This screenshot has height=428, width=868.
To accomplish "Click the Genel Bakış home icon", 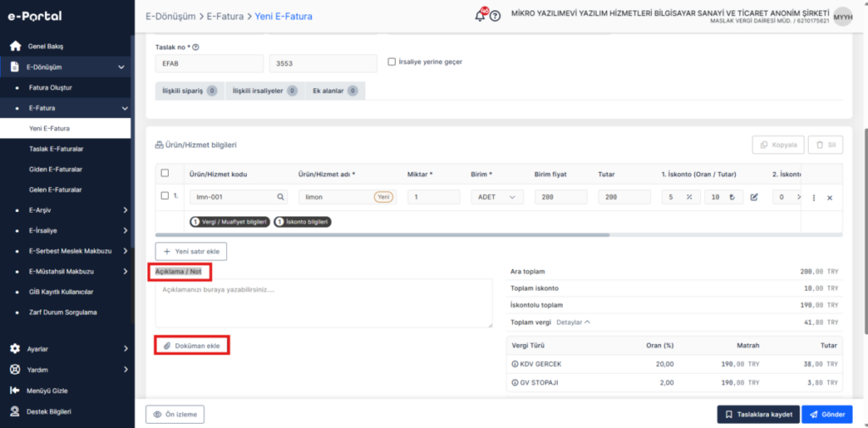I will pos(15,46).
